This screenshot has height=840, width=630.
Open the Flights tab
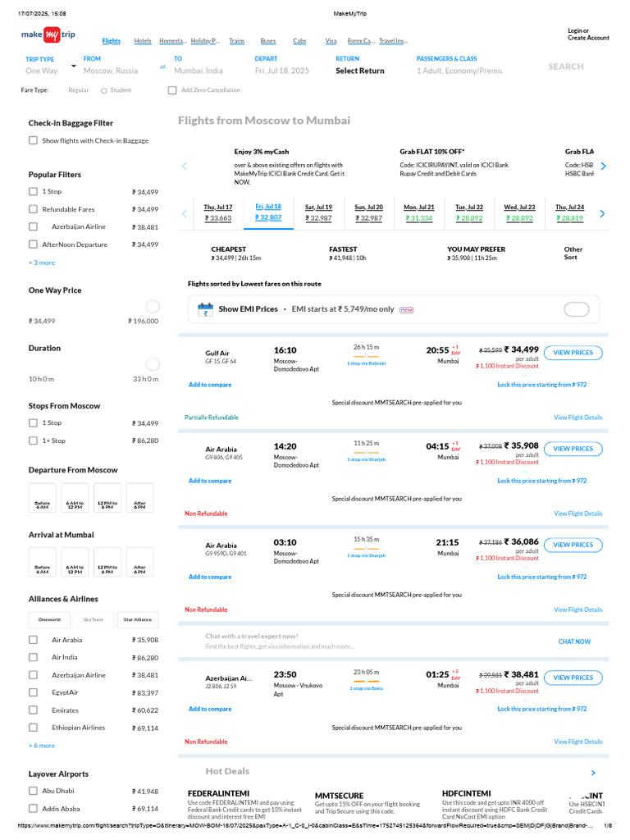(112, 41)
